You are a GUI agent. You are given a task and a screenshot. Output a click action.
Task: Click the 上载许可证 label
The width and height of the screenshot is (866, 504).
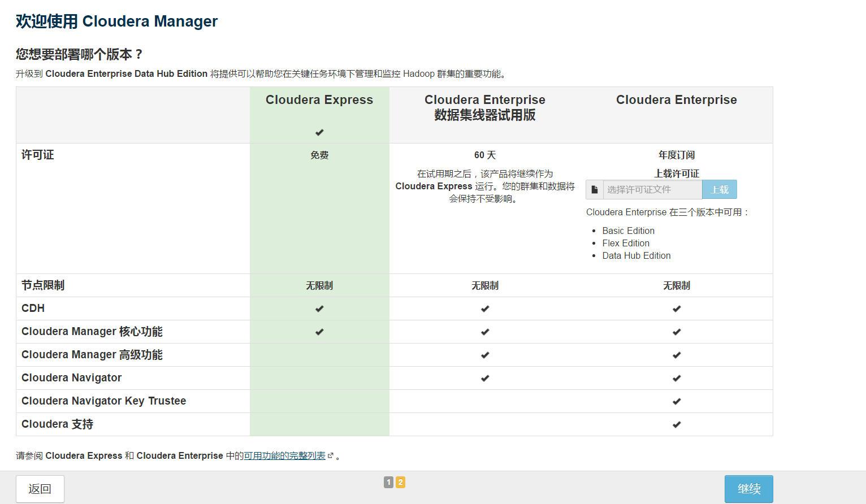(677, 173)
